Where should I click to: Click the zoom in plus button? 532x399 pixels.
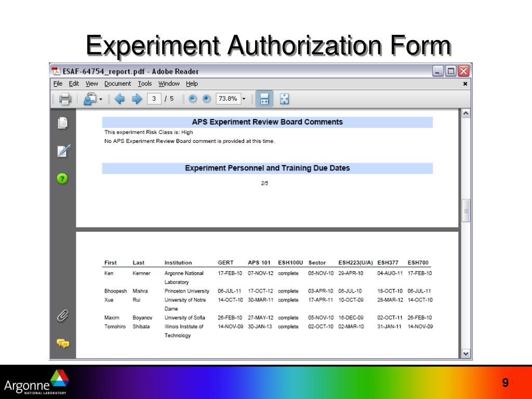206,99
